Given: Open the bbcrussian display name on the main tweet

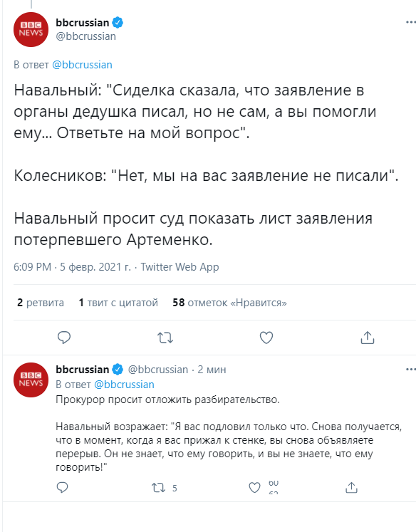Looking at the screenshot, I should 83,23.
